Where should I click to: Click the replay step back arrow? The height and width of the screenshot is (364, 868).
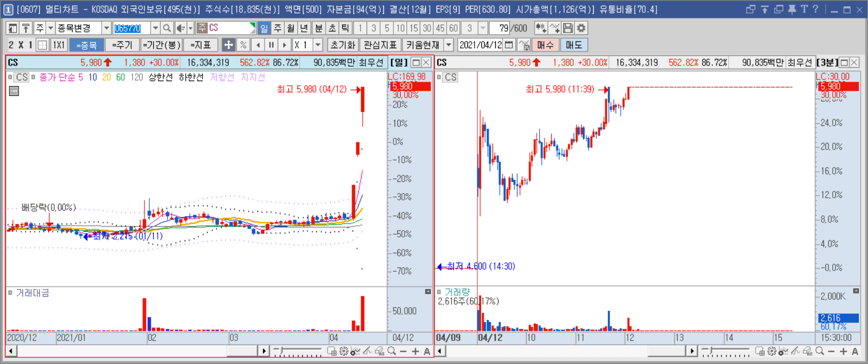click(x=258, y=45)
